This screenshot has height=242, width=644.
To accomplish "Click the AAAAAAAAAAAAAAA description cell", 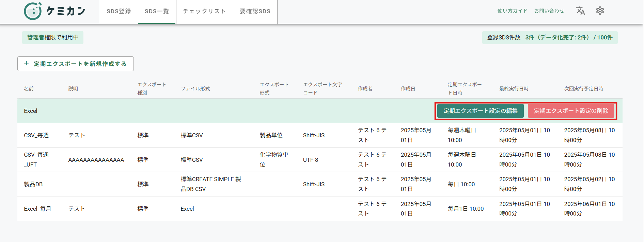I will pyautogui.click(x=96, y=160).
